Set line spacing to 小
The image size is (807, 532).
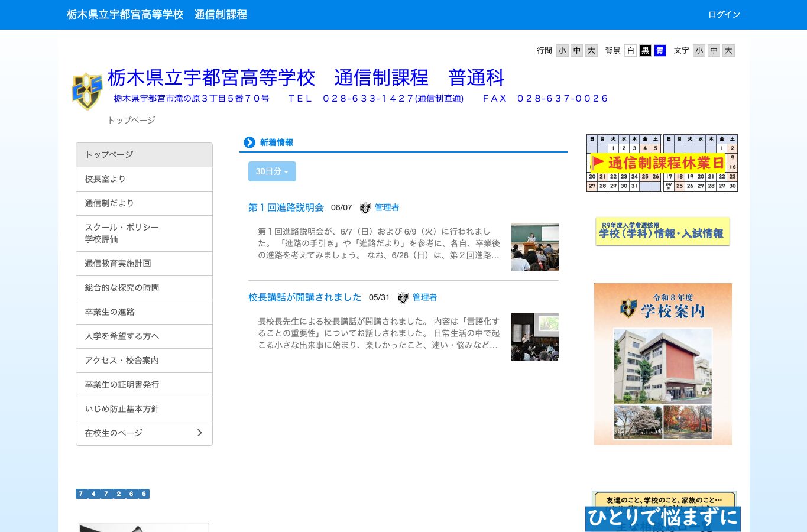tap(562, 51)
